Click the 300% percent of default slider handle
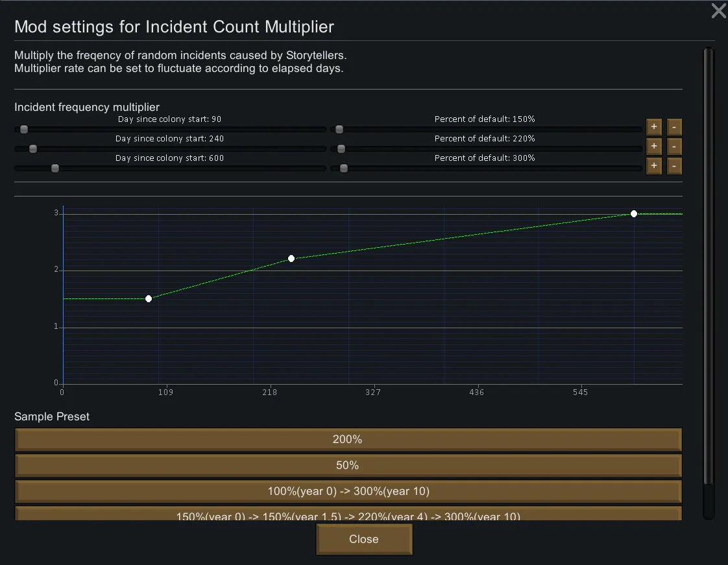The height and width of the screenshot is (565, 728). click(x=344, y=168)
